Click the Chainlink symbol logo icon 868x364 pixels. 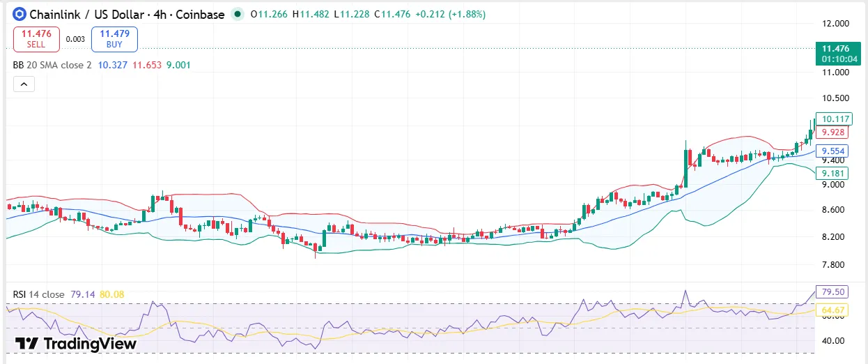pyautogui.click(x=19, y=14)
